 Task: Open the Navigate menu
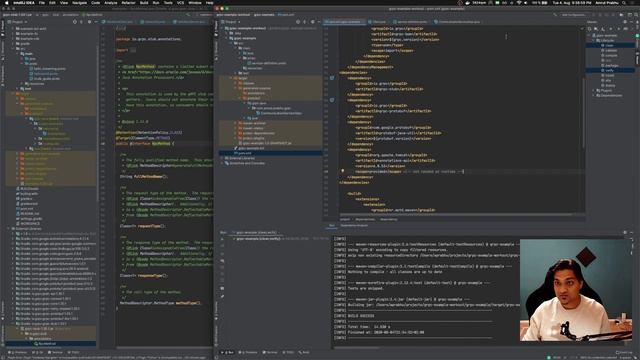[x=79, y=2]
